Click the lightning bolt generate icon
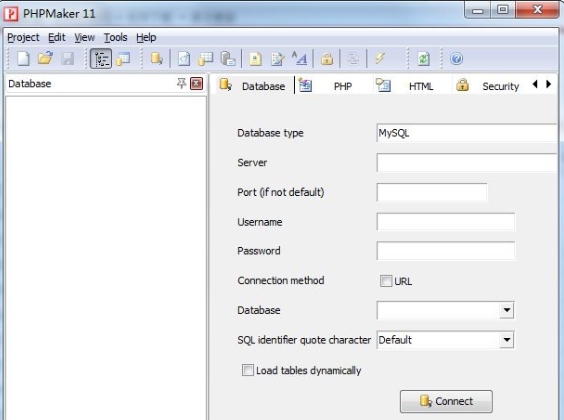The width and height of the screenshot is (564, 420). tap(380, 58)
